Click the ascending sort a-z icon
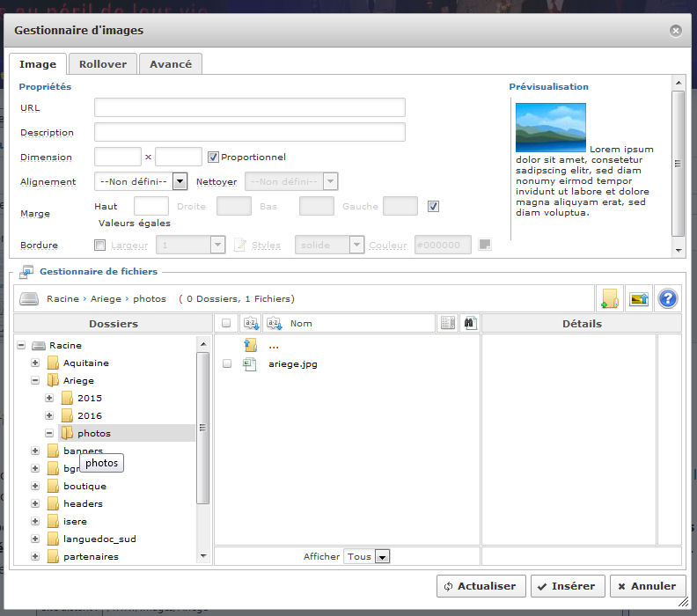Image resolution: width=697 pixels, height=616 pixels. pyautogui.click(x=251, y=323)
